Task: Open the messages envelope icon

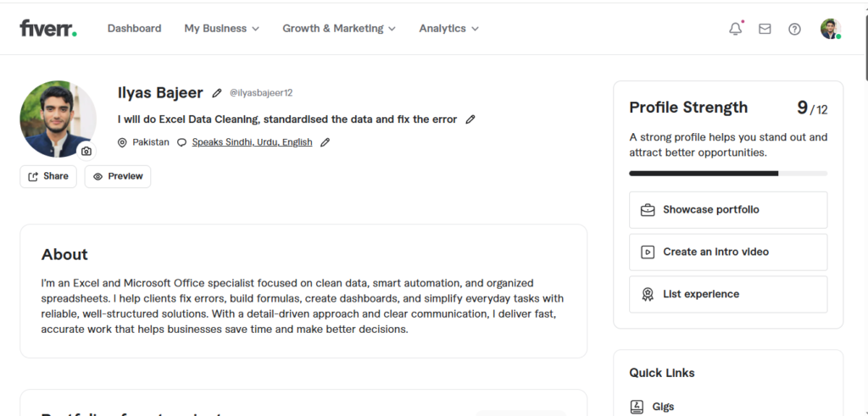Action: (x=765, y=29)
